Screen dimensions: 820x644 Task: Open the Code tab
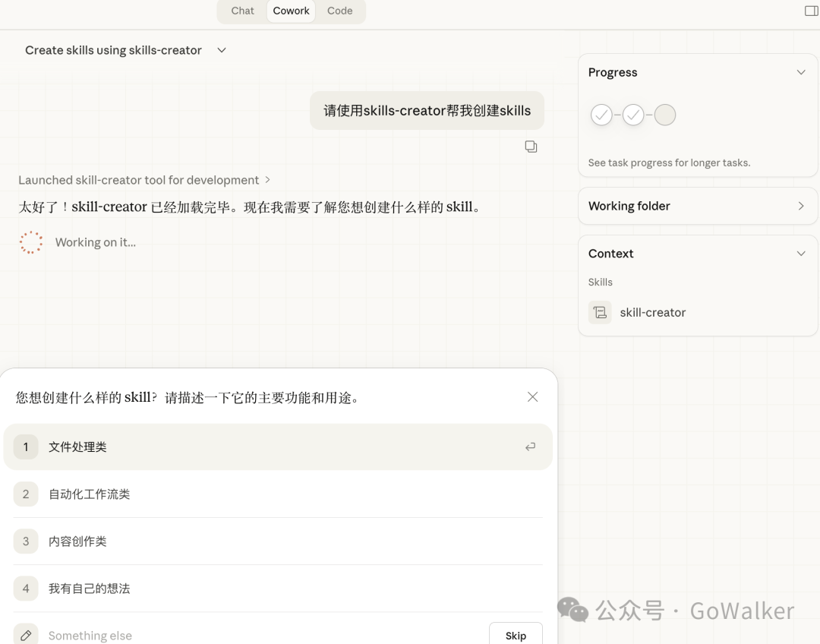pyautogui.click(x=339, y=11)
